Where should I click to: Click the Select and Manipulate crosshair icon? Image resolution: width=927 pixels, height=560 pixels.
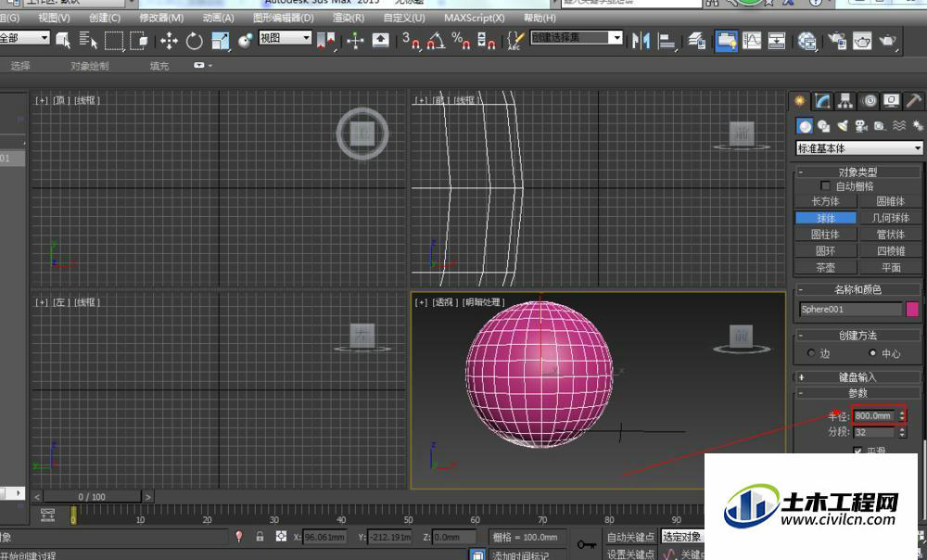(x=355, y=41)
